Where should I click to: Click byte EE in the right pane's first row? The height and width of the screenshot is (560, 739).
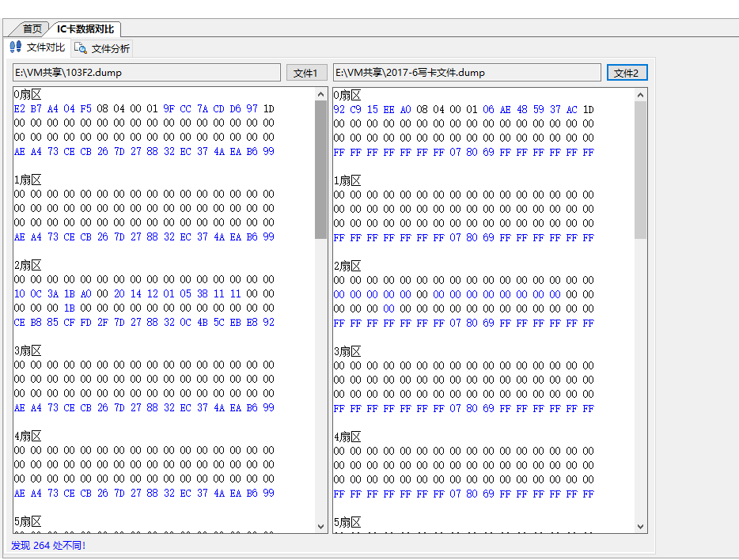(388, 110)
